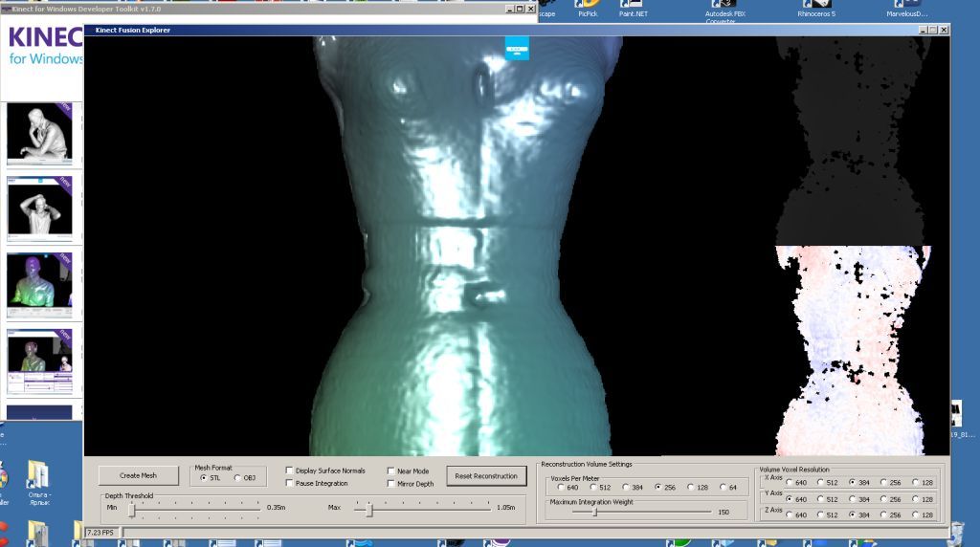Open the Rhinoceros 5 desktop shortcut
Screen dimensions: 980x547
coord(816,9)
